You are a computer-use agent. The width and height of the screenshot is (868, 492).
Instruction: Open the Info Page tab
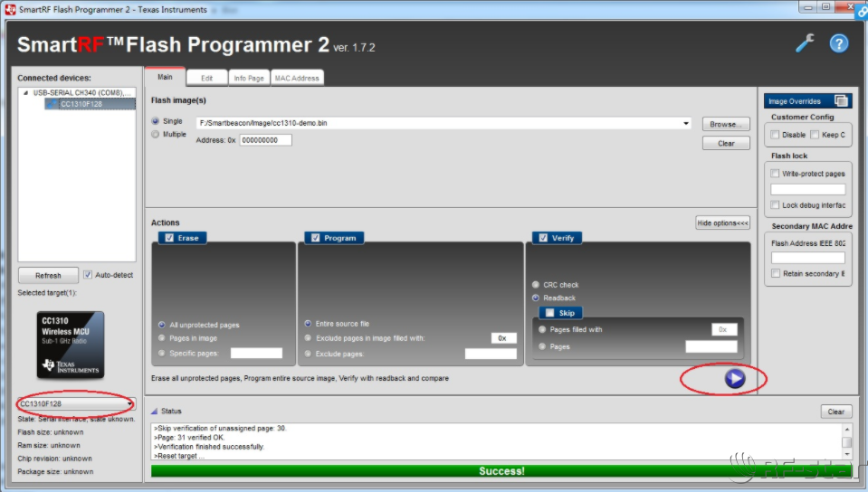coord(249,79)
